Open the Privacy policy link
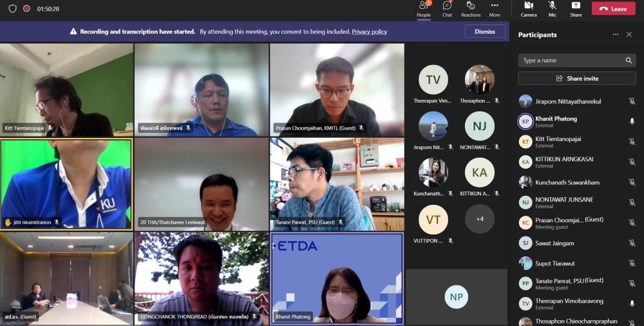Image resolution: width=644 pixels, height=326 pixels. 369,32
